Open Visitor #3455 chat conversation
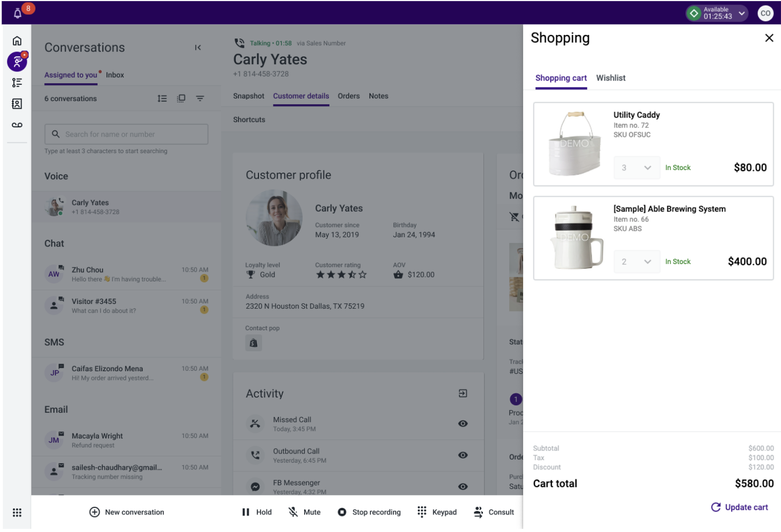Screen dimensions: 781x532 click(126, 306)
